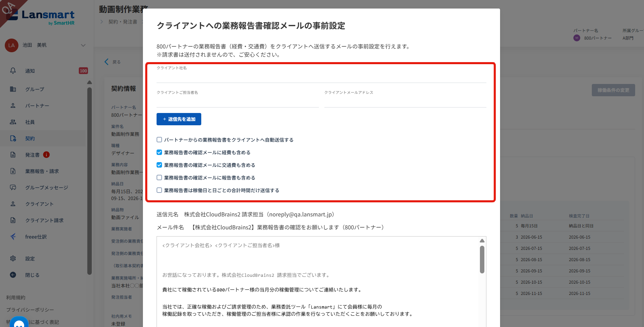Click the 閉じる collapse arrow icon

click(x=13, y=275)
